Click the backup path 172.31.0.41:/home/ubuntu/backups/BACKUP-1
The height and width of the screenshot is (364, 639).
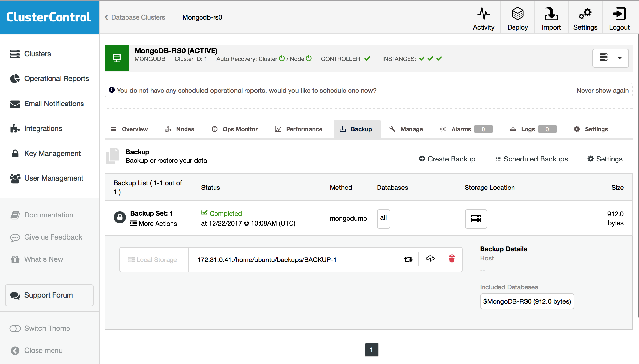[267, 260]
